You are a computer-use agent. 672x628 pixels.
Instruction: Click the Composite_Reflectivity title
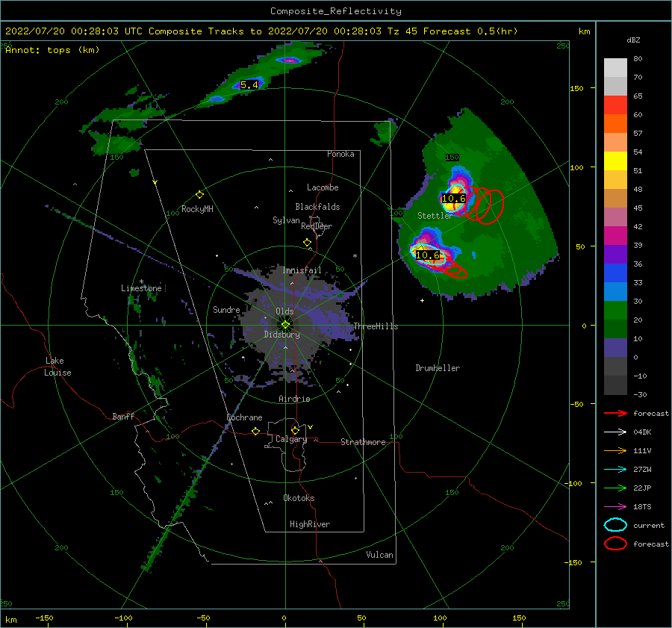point(336,11)
